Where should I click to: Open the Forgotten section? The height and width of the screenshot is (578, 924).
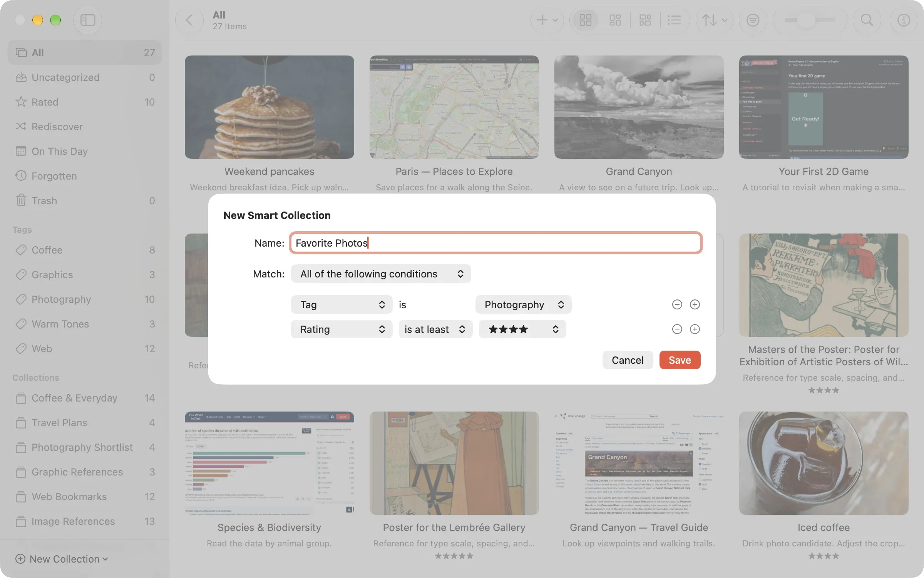click(x=85, y=176)
